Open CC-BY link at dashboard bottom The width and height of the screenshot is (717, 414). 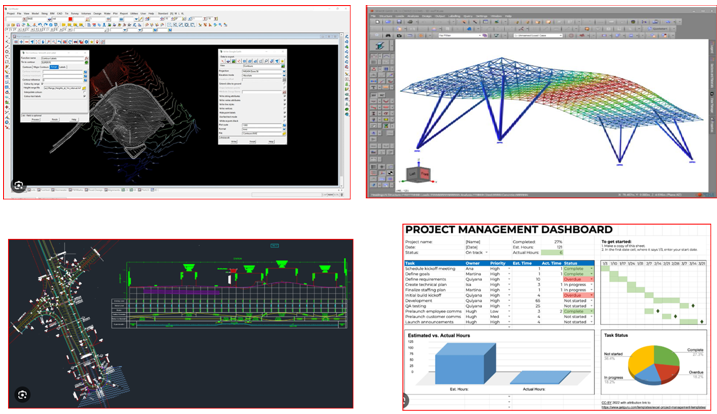606,403
